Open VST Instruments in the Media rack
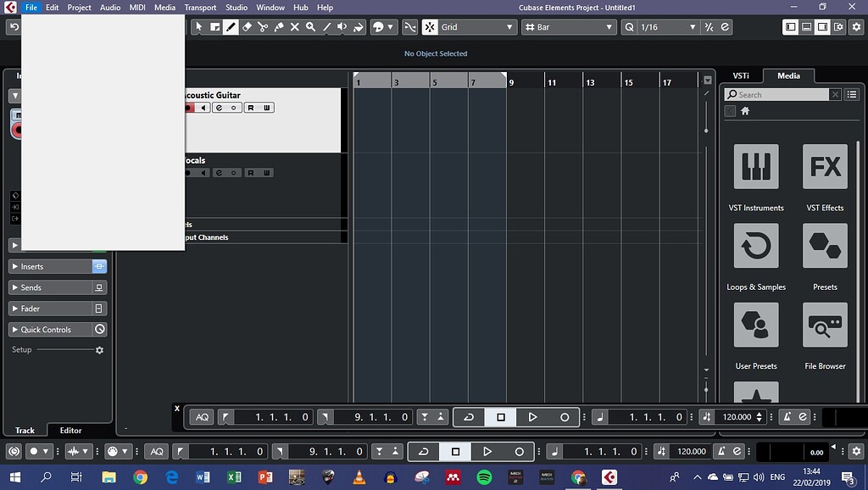The height and width of the screenshot is (490, 868). click(x=755, y=166)
